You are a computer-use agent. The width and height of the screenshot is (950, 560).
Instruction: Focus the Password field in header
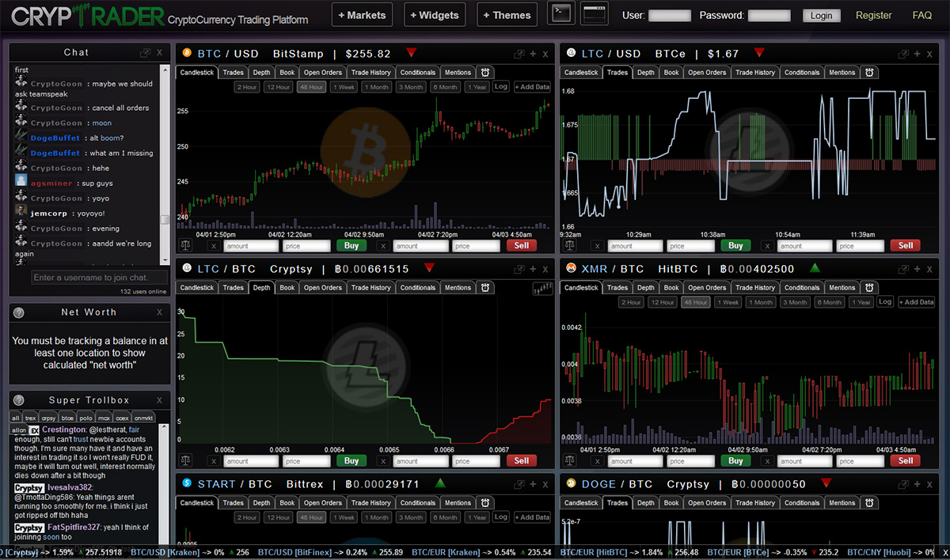coord(769,15)
